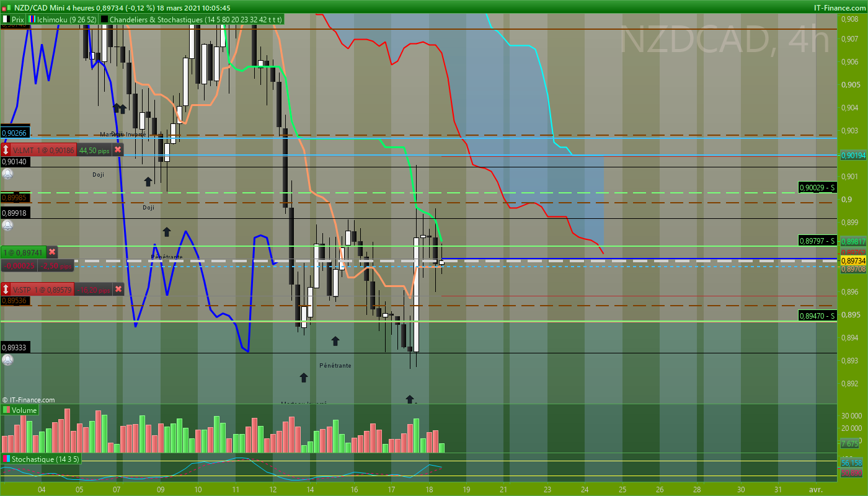Cancel the V:STP stop order with red X
The width and height of the screenshot is (868, 496).
click(118, 290)
